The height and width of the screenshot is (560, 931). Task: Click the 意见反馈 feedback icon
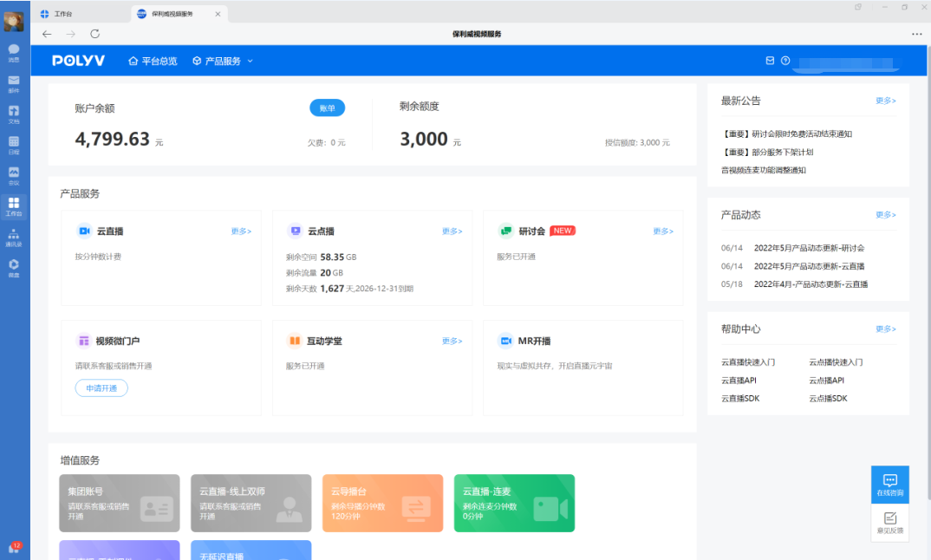(889, 522)
